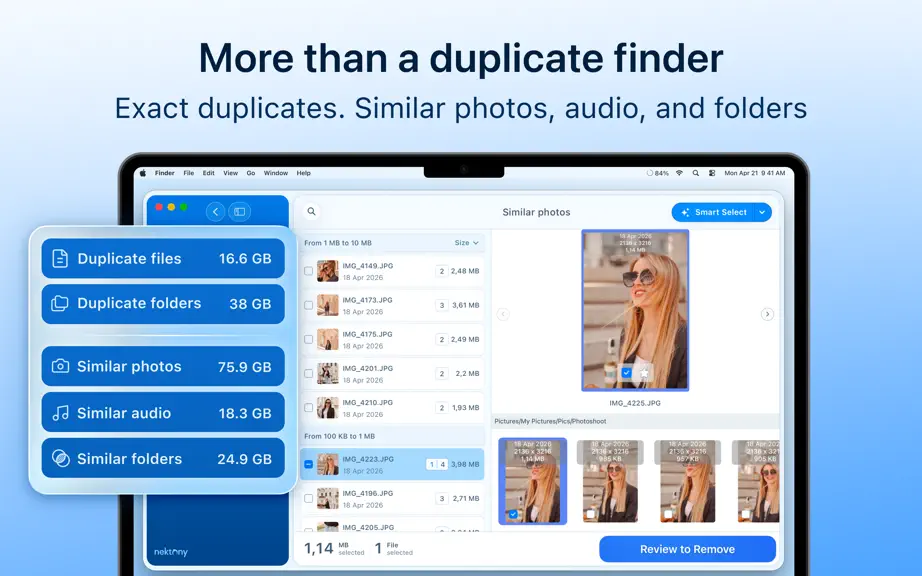Tick the checkbox for IMG_4175.JPG
Screen dimensions: 922x576
(308, 339)
